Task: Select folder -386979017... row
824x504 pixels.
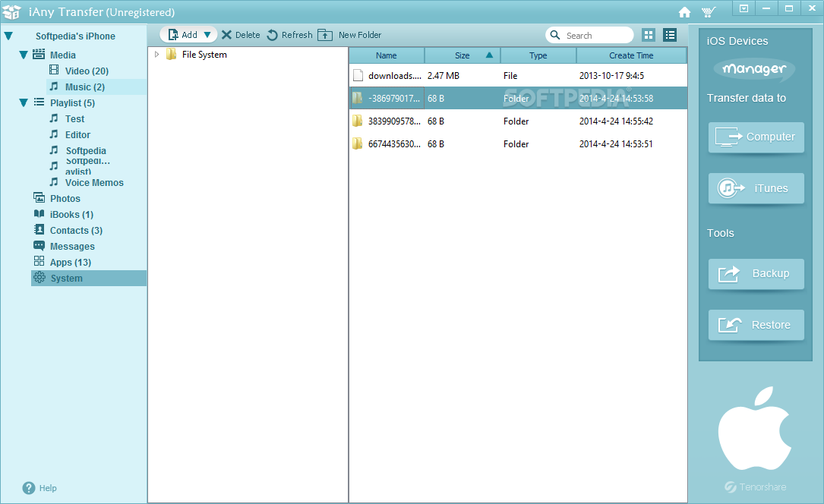Action: [x=518, y=98]
